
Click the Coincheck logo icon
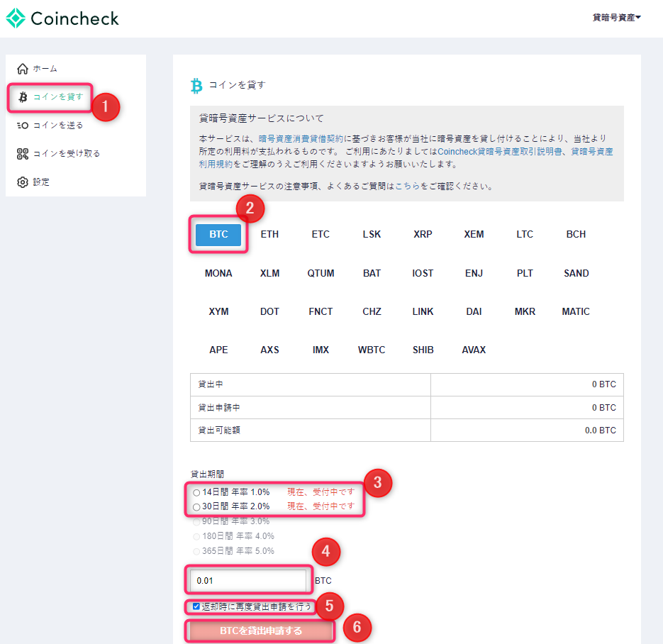[x=16, y=18]
